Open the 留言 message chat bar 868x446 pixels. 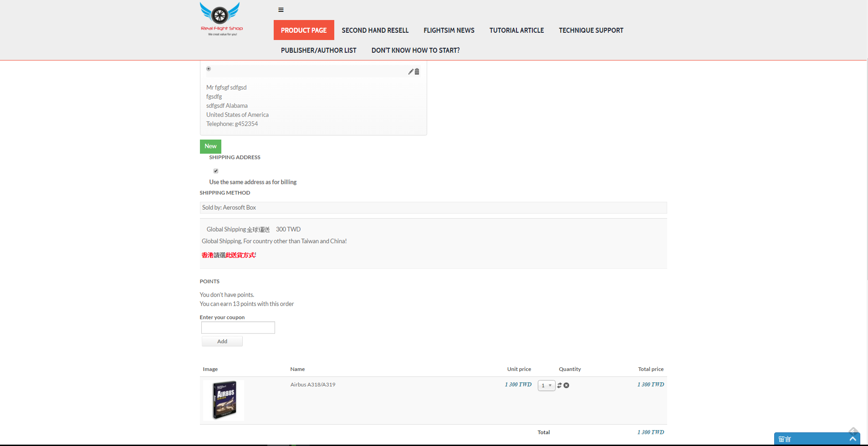pyautogui.click(x=817, y=439)
